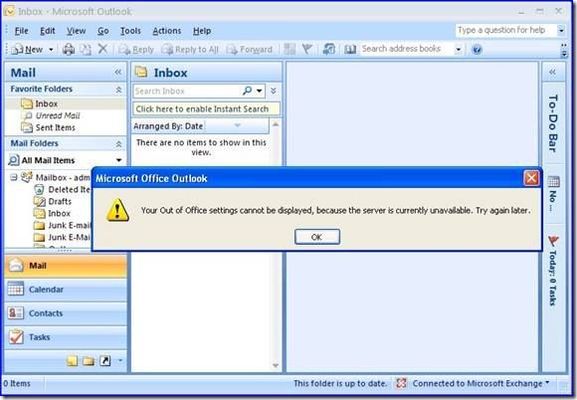The image size is (577, 400).
Task: Click the Search Inbox field
Action: (187, 91)
